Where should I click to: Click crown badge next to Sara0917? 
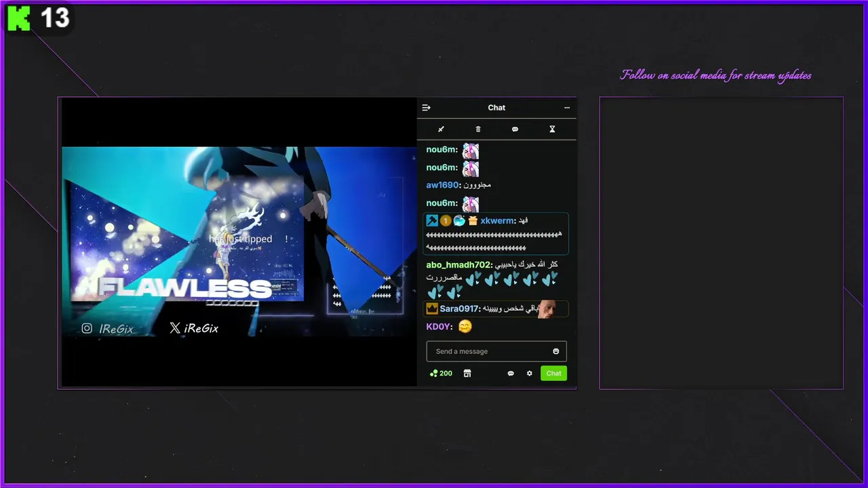tap(432, 309)
